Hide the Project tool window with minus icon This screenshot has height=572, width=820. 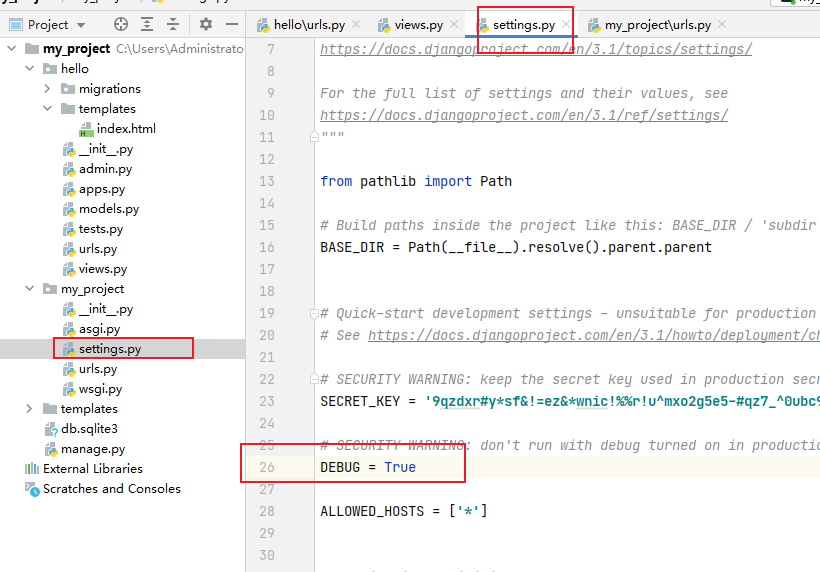click(x=232, y=24)
